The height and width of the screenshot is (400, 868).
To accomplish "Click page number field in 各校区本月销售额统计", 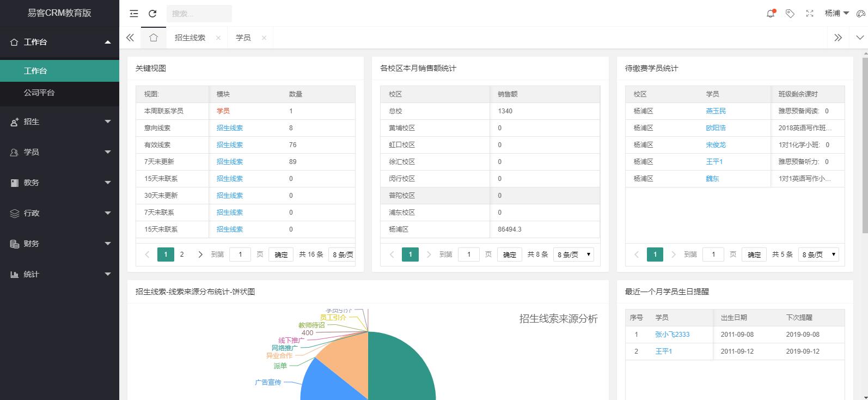I will (469, 254).
